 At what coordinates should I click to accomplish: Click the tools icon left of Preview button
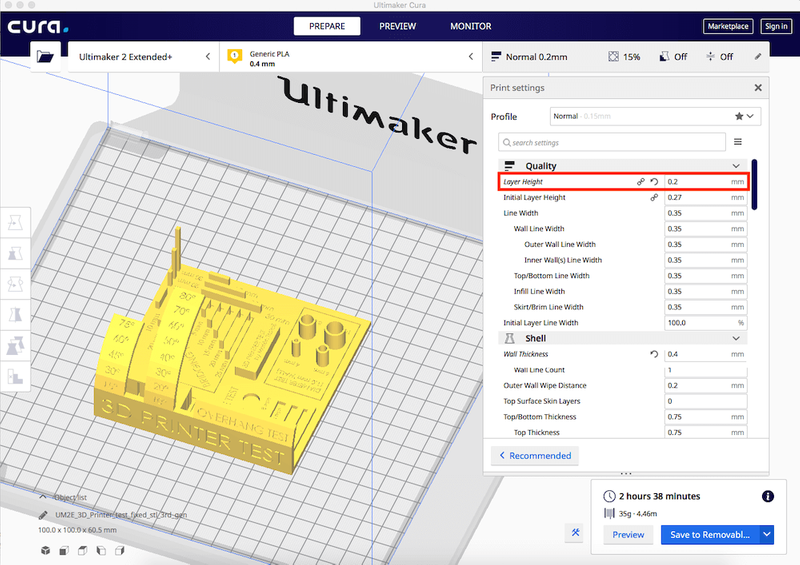tap(575, 533)
